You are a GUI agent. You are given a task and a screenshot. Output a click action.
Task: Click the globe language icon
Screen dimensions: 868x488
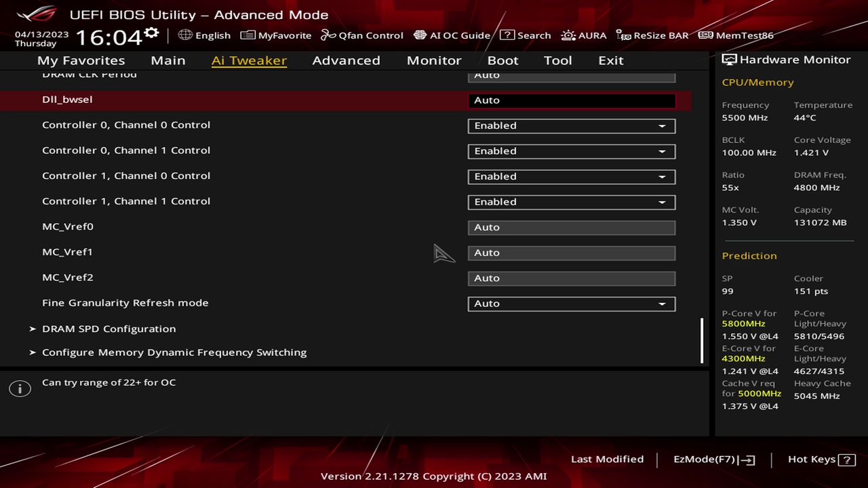(x=185, y=35)
